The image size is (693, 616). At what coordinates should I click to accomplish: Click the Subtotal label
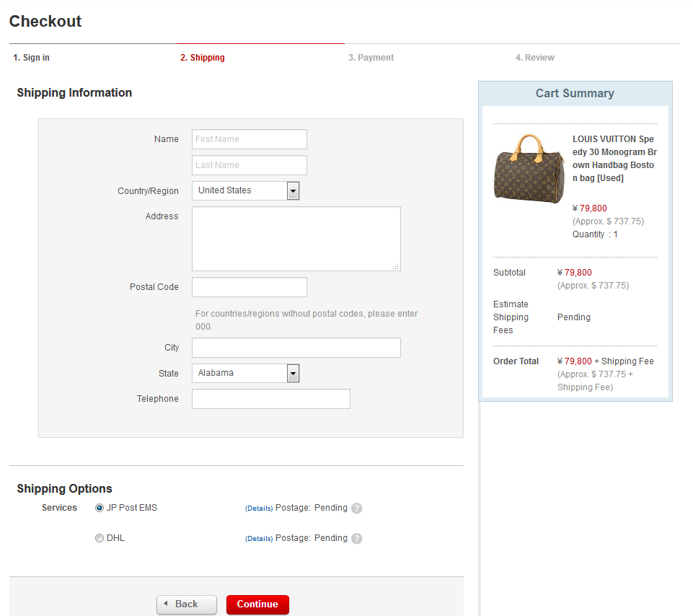(509, 273)
